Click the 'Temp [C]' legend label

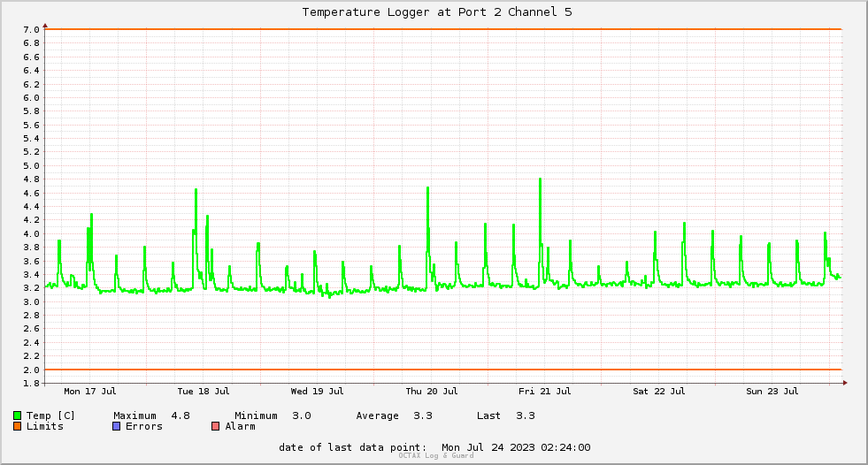(x=50, y=415)
